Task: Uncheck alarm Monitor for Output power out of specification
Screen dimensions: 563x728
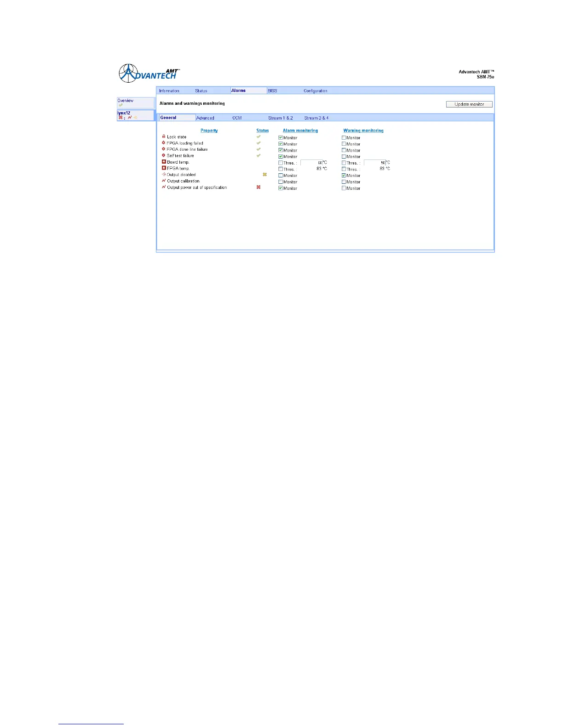Action: click(281, 188)
